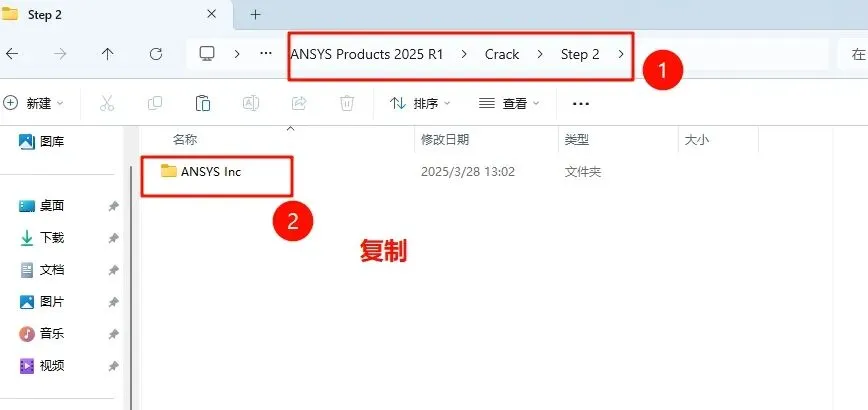Show hidden breadcrumb path via ellipsis
The height and width of the screenshot is (410, 868).
tap(266, 54)
